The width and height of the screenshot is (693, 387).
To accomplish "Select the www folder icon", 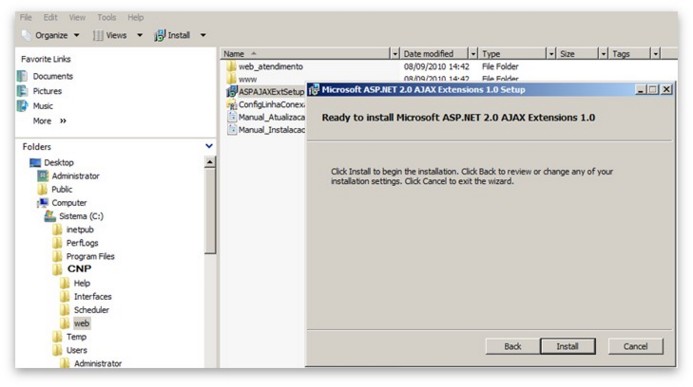I will pos(231,79).
